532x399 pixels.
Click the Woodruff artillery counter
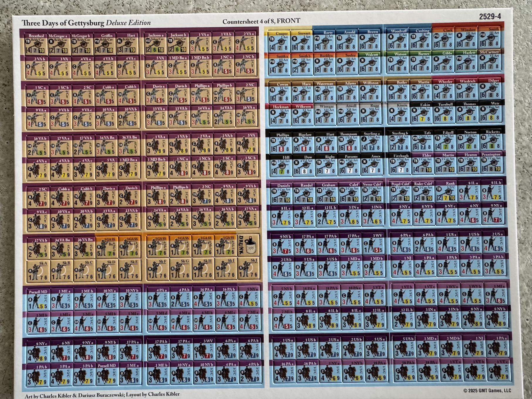tap(397, 40)
